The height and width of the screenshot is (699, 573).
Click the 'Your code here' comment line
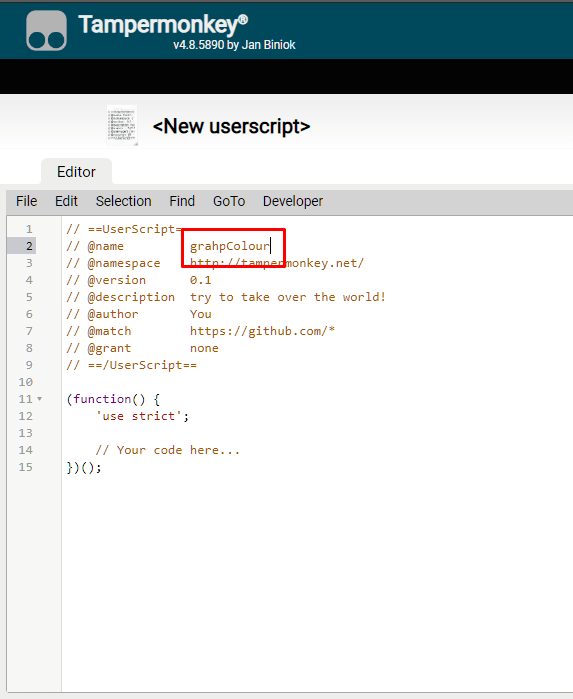point(168,450)
